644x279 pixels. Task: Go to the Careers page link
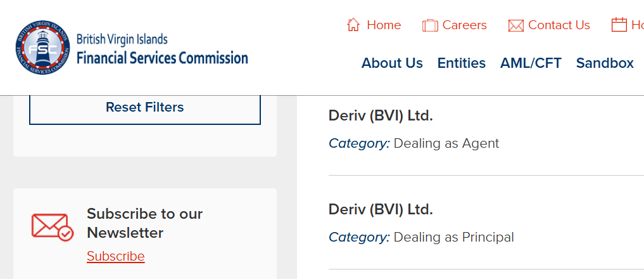(x=464, y=25)
